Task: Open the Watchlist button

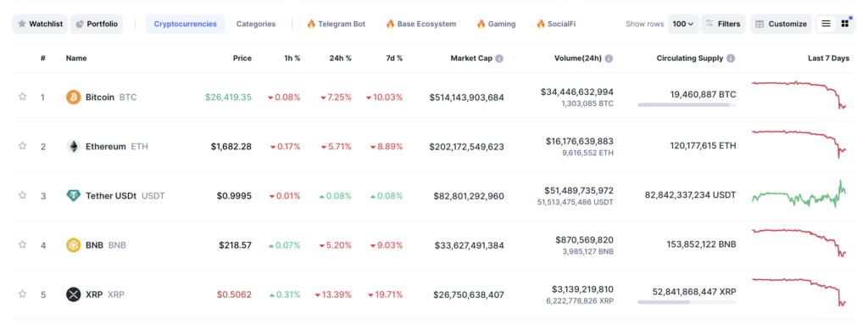Action: pos(40,24)
